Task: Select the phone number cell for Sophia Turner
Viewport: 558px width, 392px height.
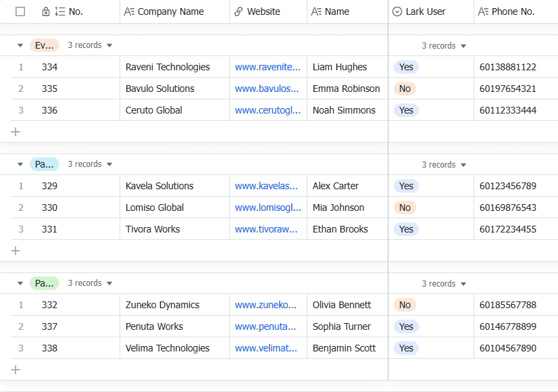Action: [x=508, y=326]
